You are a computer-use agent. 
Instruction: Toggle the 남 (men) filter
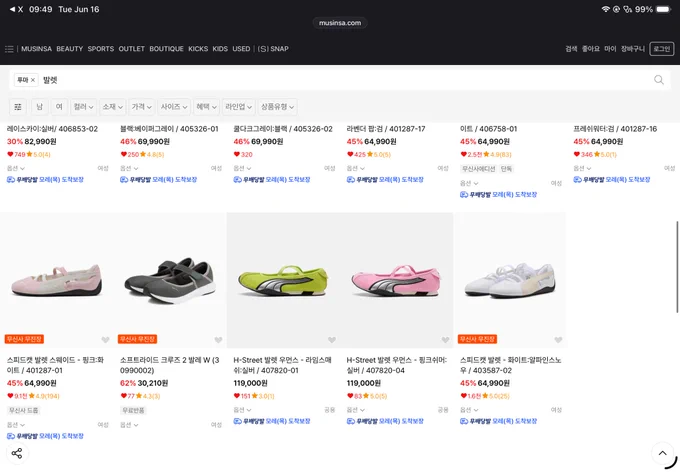[x=39, y=107]
